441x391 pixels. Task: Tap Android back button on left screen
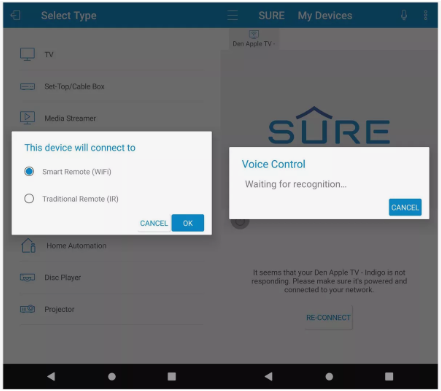51,377
